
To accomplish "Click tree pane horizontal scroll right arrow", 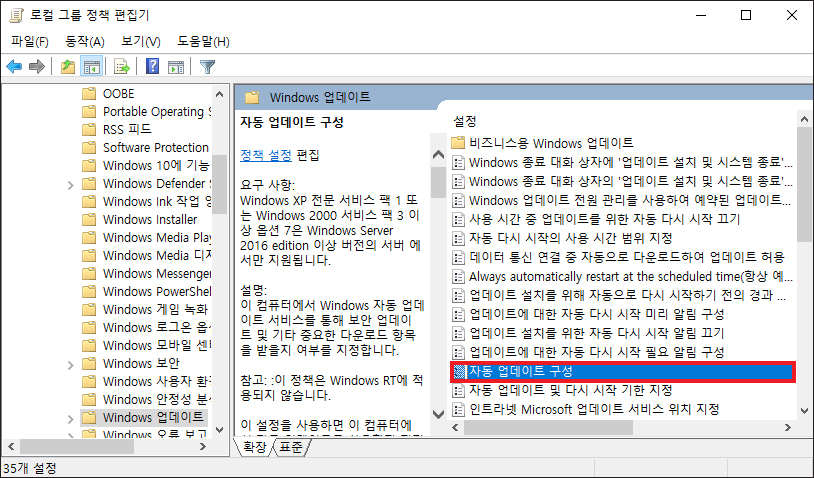I will coord(203,446).
